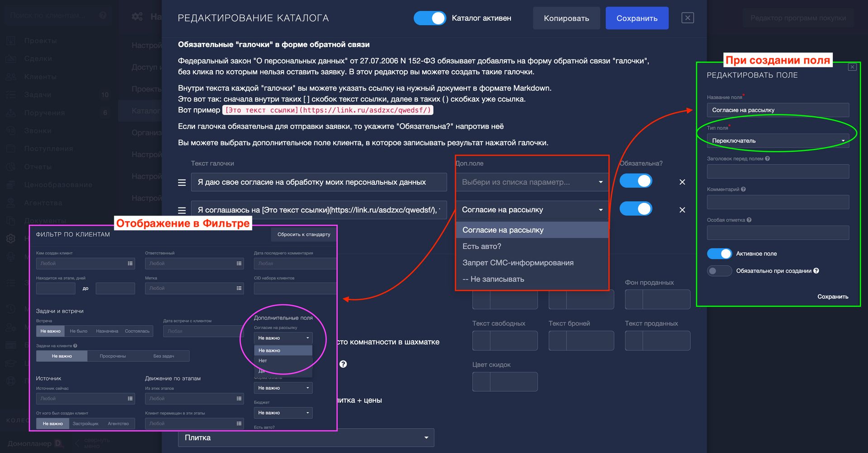The width and height of the screenshot is (868, 453).
Task: Click the drag handle of the 'Я соглашаюсь на' row
Action: (182, 210)
